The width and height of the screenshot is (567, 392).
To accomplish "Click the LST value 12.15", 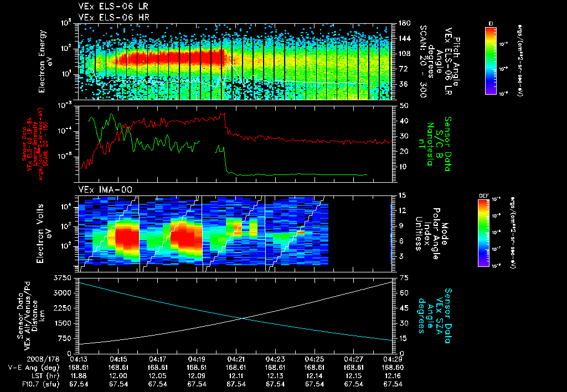I will click(354, 376).
